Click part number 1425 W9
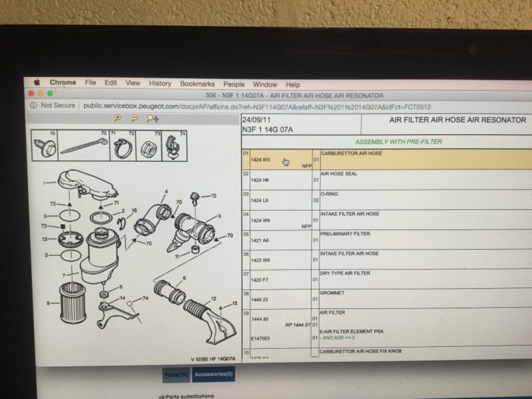Viewport: 532px width, 399px height. pos(260,260)
